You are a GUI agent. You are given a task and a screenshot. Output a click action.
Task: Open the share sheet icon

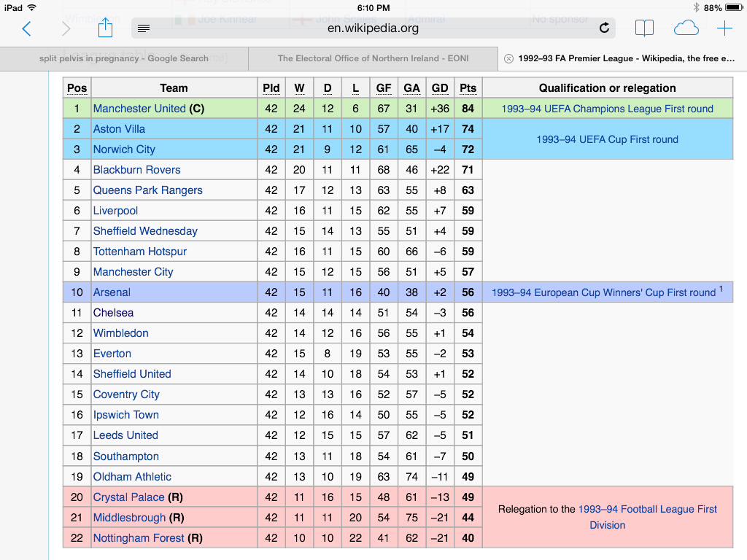[105, 27]
